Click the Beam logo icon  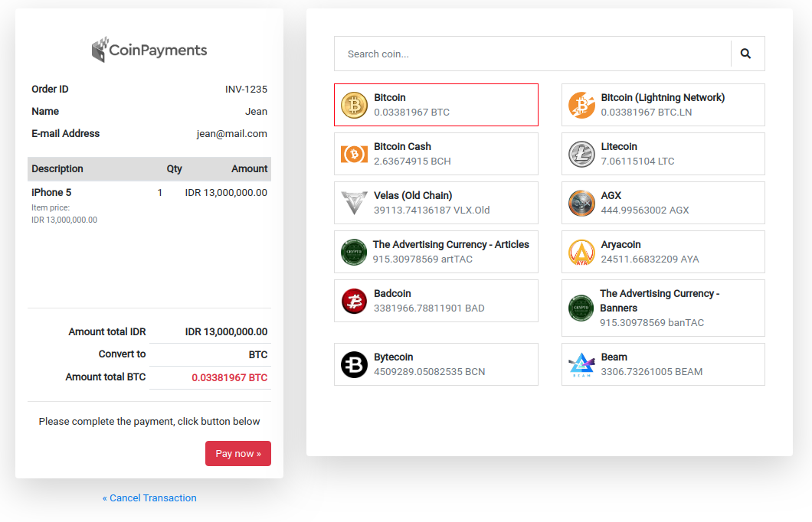point(581,364)
